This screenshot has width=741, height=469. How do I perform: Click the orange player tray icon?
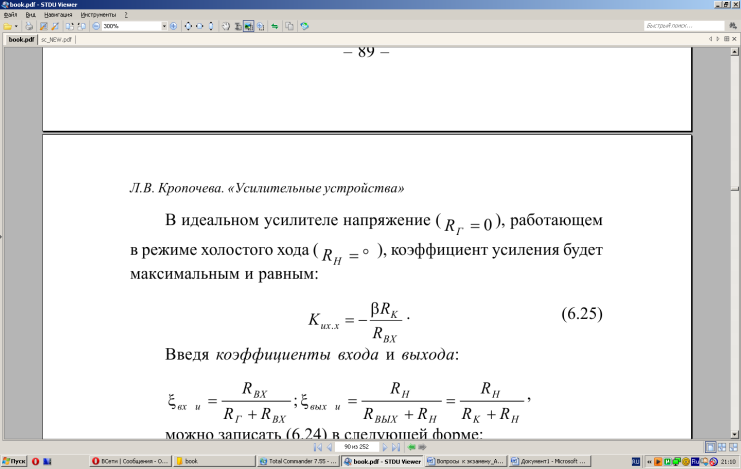657,461
